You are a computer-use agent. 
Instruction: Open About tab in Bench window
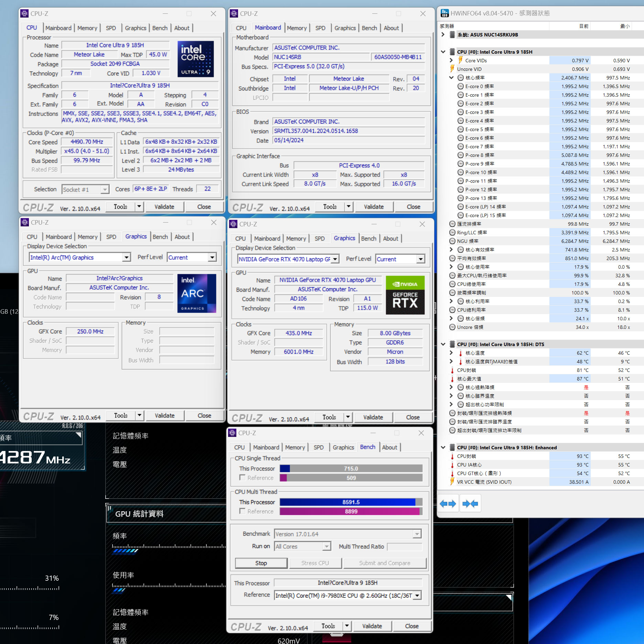tap(389, 447)
